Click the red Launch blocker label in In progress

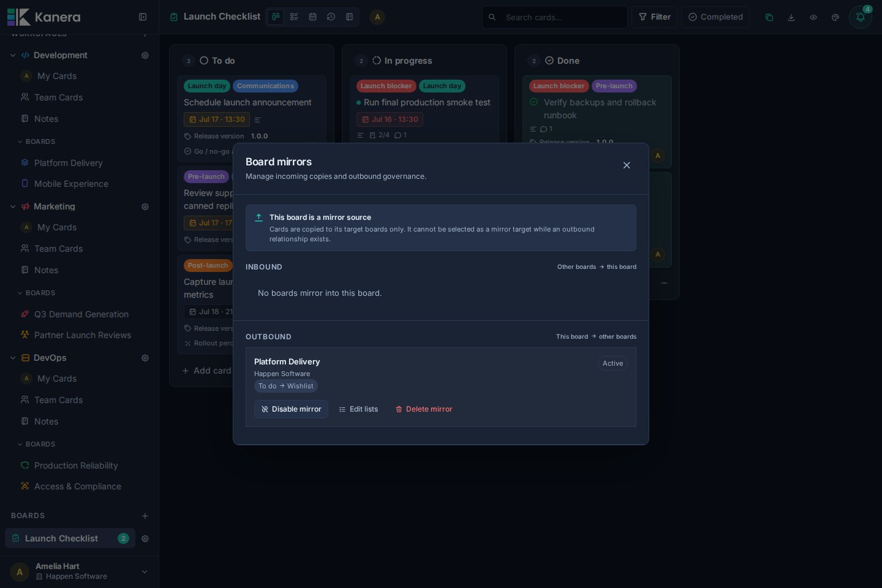pyautogui.click(x=386, y=86)
